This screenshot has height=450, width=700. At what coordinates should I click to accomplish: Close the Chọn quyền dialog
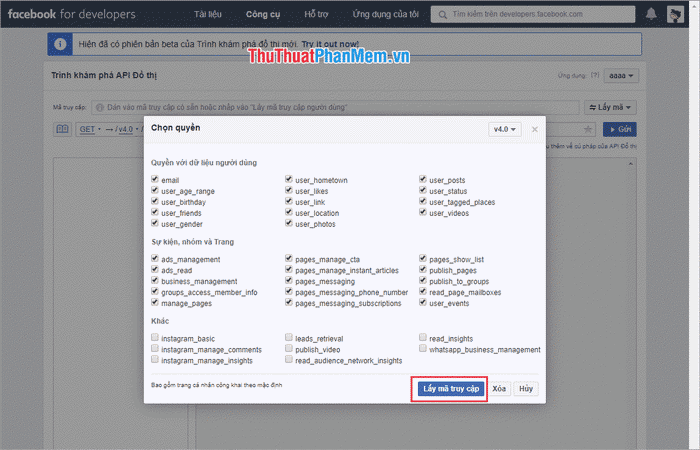[535, 129]
